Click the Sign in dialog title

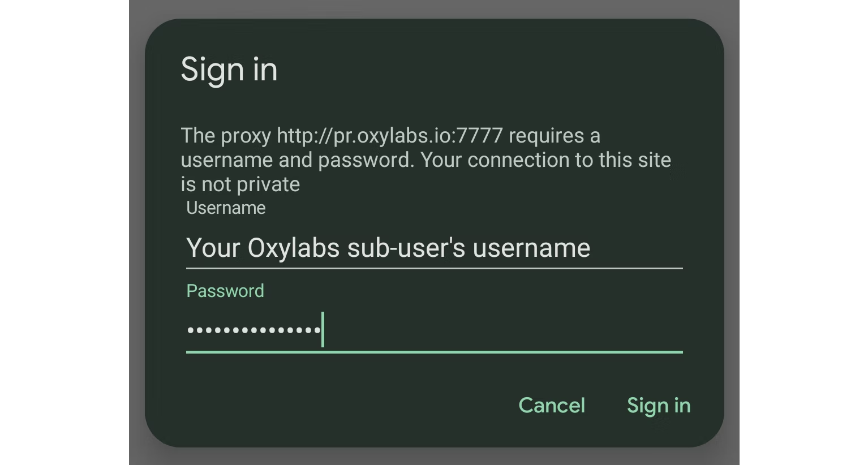(x=229, y=69)
